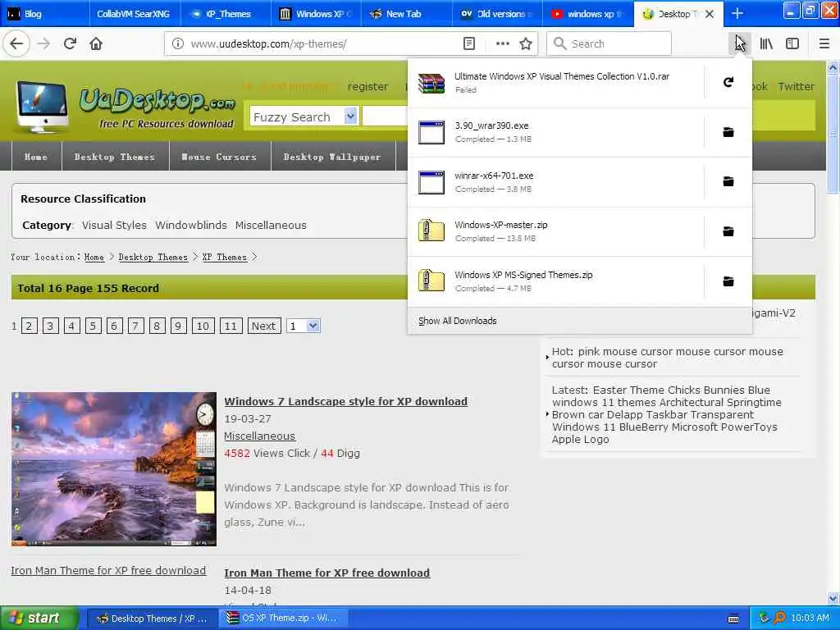Open the Mouse Cursors navigation item

pos(219,157)
